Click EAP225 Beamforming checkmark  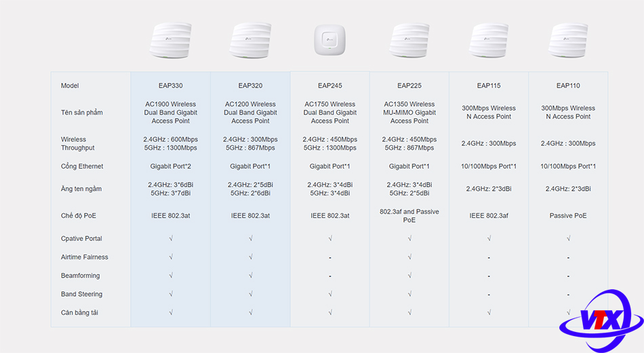[x=409, y=275]
